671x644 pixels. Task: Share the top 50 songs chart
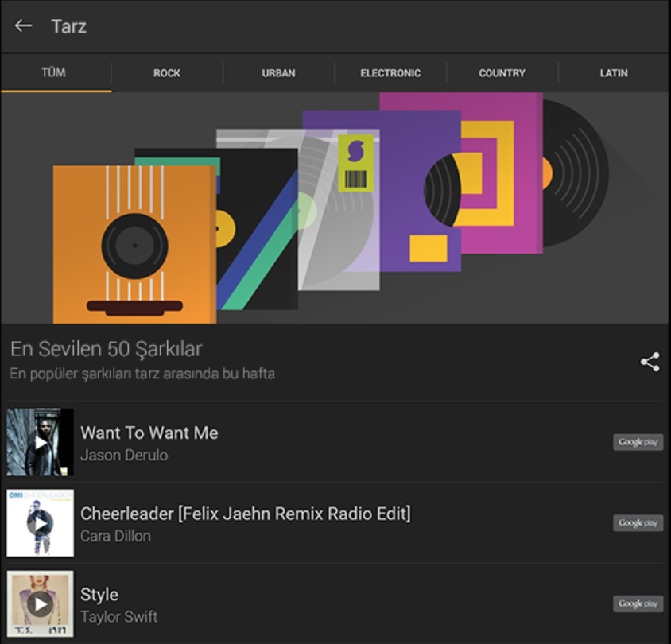tap(650, 362)
